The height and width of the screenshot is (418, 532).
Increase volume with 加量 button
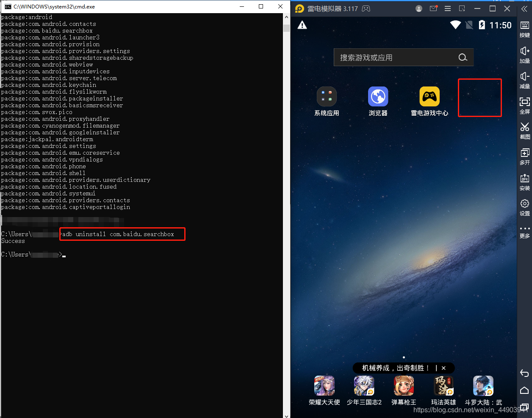[x=525, y=55]
